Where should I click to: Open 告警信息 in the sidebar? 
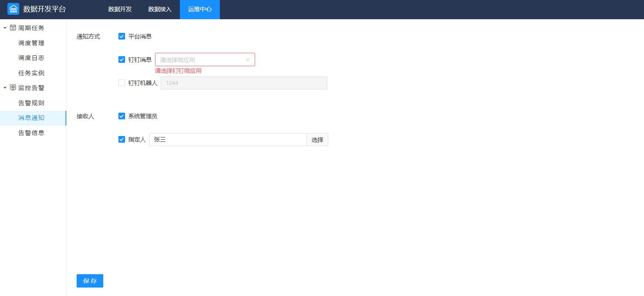point(31,133)
